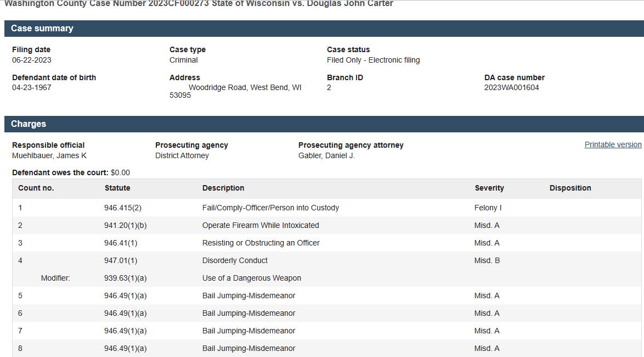The height and width of the screenshot is (357, 644).
Task: Select responsible official Muehlbauer, James K
Action: (x=49, y=155)
